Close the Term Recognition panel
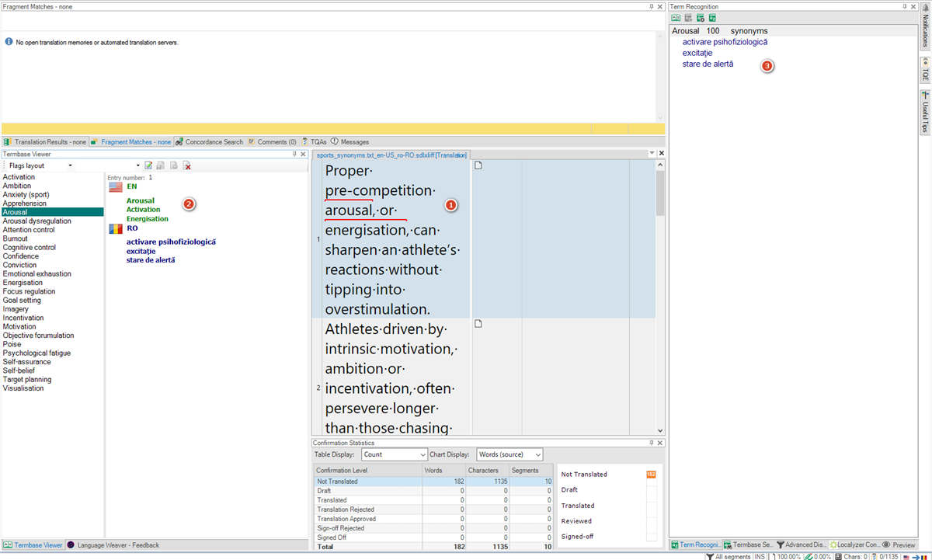The image size is (932, 560). coord(913,6)
